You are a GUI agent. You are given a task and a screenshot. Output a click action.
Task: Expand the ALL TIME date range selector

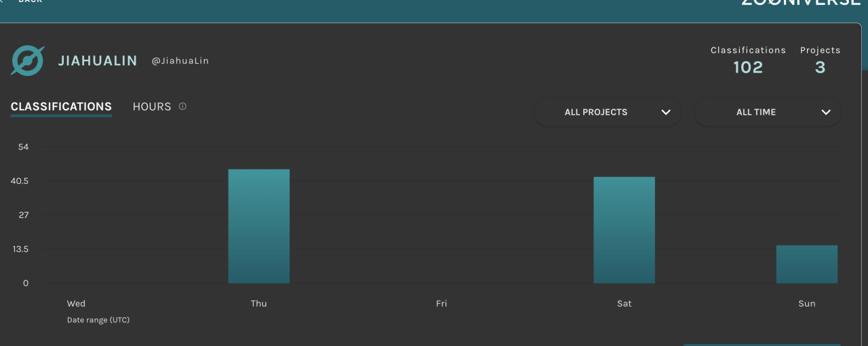coord(767,113)
